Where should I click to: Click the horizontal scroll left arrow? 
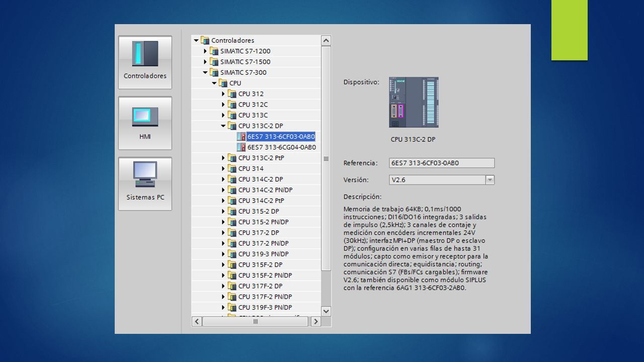197,321
